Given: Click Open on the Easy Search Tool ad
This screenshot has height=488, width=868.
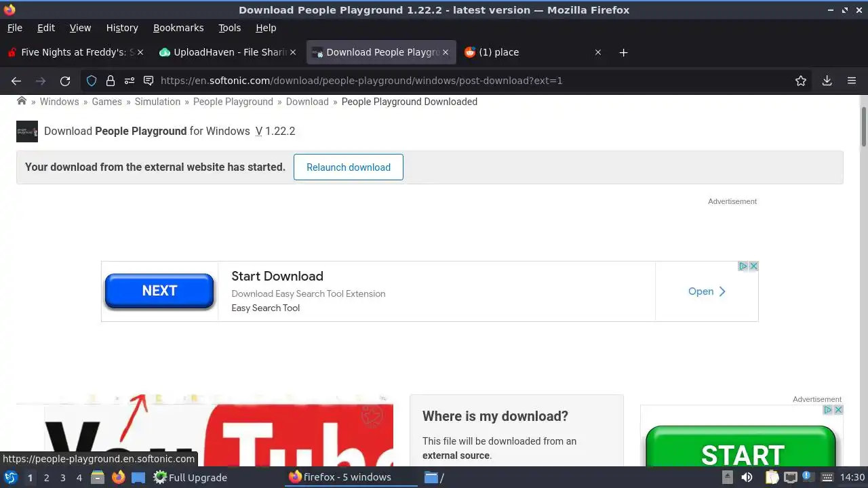Looking at the screenshot, I should click(707, 291).
